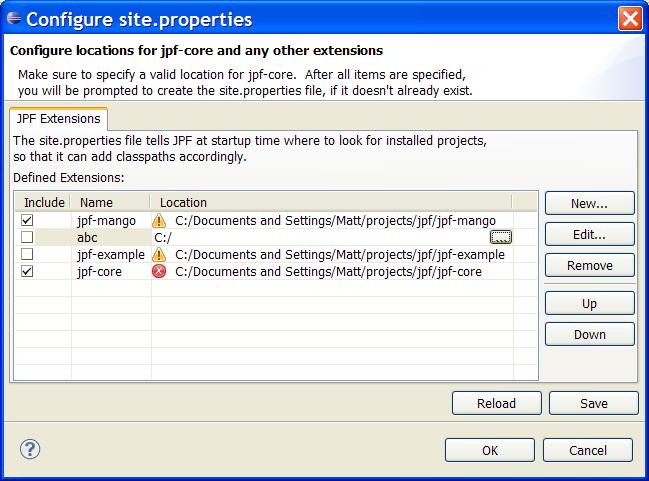Enable the abc extension checkbox
The height and width of the screenshot is (481, 649).
tap(27, 237)
